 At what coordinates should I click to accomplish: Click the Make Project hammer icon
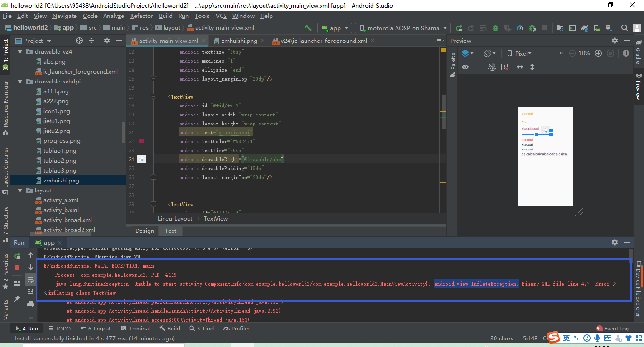[x=308, y=28]
